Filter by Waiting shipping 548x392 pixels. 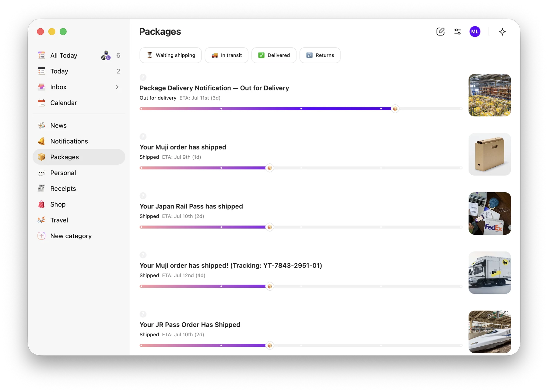(171, 55)
